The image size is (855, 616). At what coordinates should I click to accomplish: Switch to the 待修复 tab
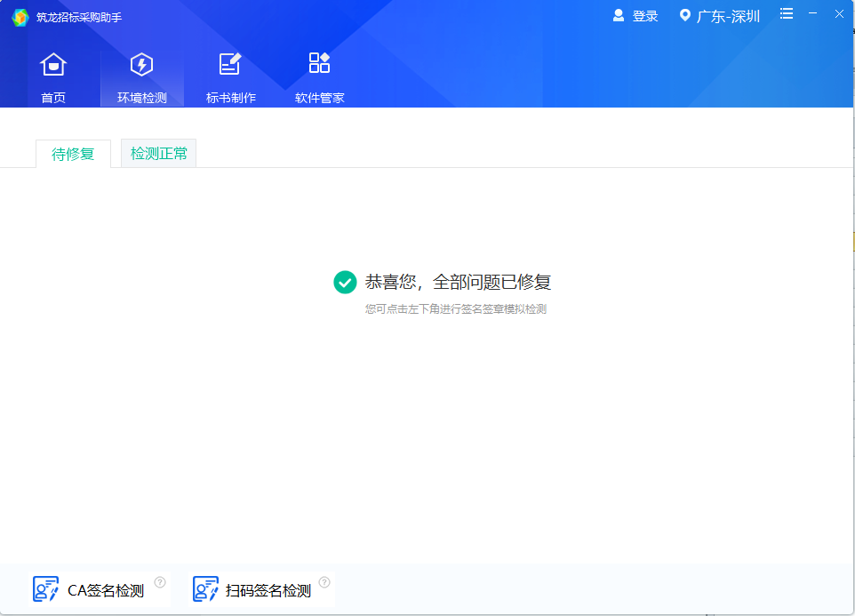tap(73, 154)
